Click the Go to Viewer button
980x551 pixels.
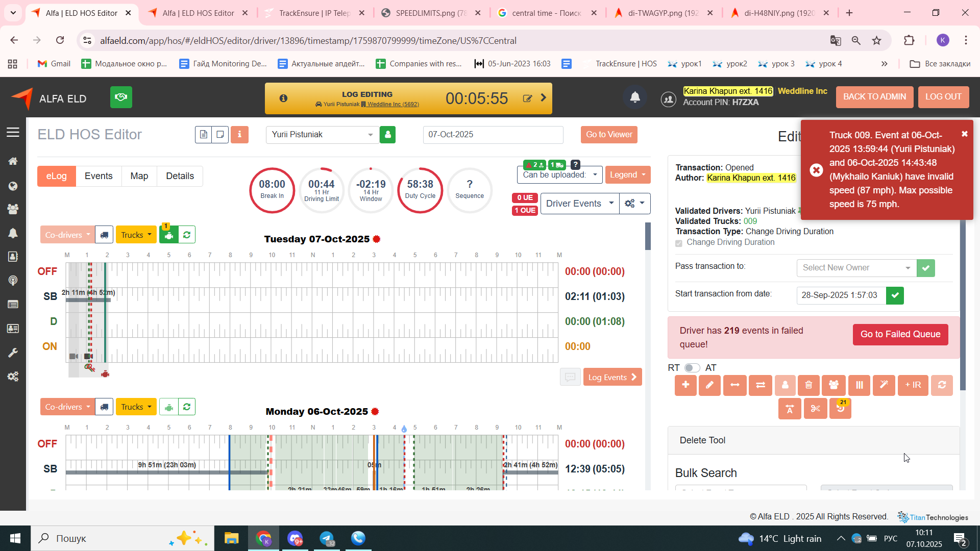tap(608, 135)
